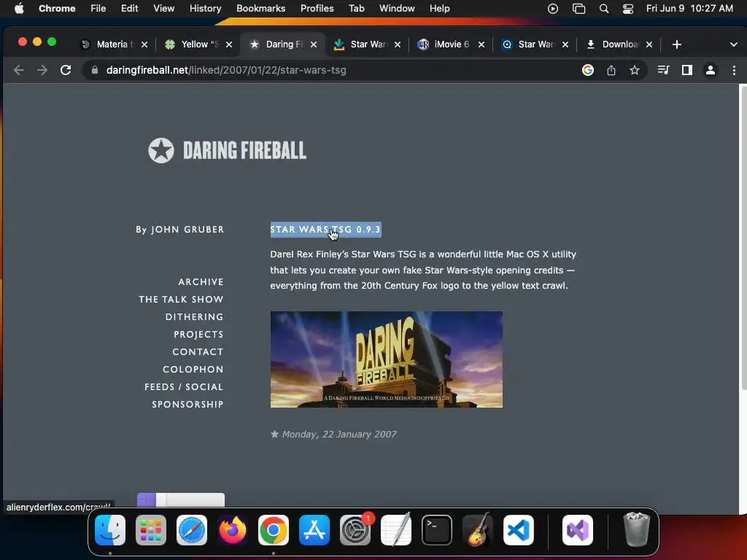Click the menu bar date and time
Viewport: 747px width, 560px height.
coord(689,9)
